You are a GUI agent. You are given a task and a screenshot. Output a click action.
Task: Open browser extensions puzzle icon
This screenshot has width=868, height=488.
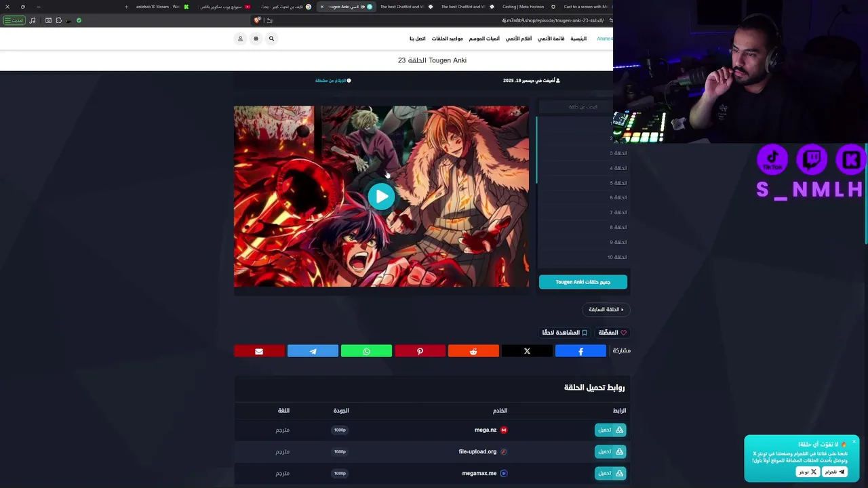[x=58, y=20]
